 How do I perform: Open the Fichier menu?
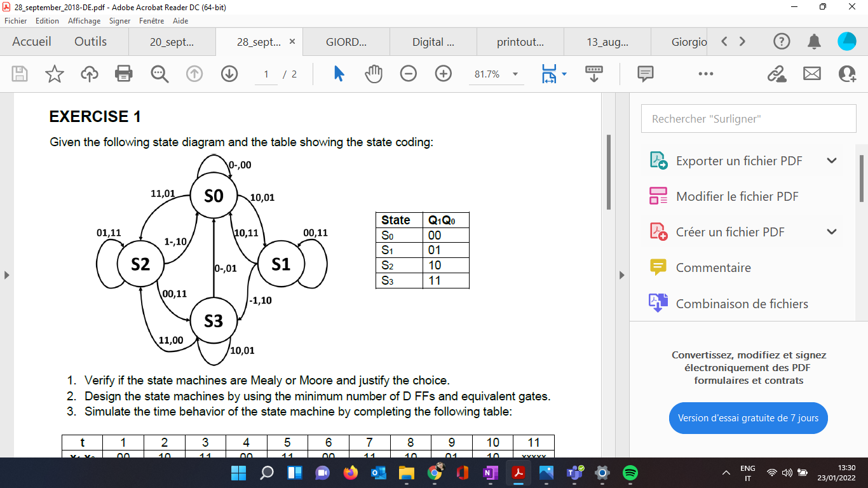click(15, 20)
